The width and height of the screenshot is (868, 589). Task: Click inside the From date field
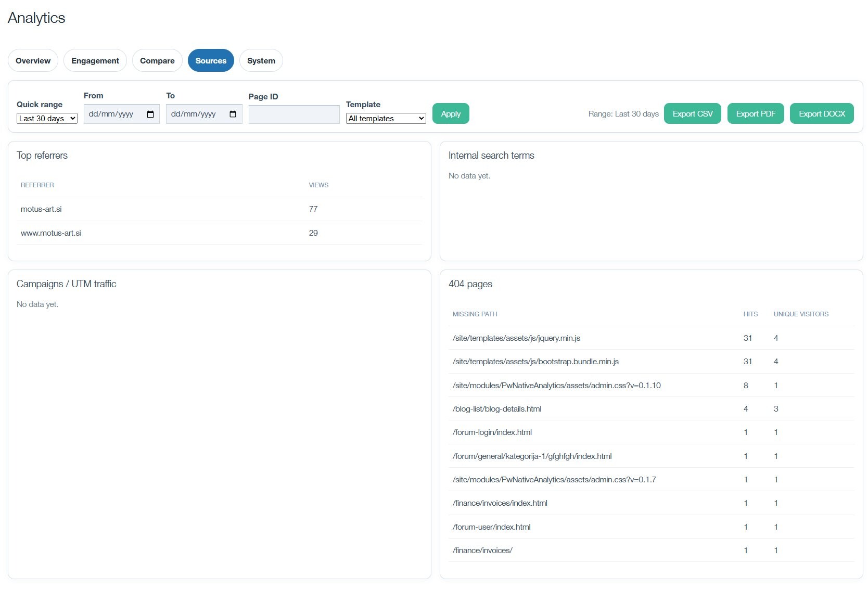pos(112,114)
